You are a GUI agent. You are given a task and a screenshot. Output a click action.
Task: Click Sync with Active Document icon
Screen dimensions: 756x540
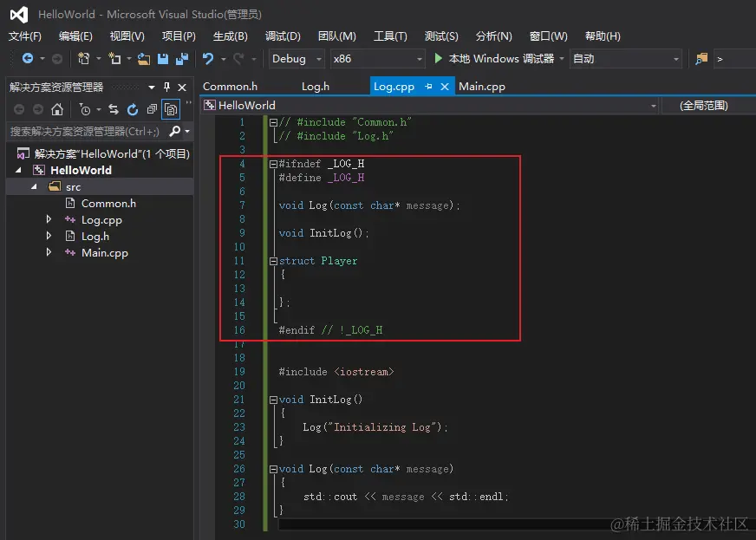tap(114, 109)
